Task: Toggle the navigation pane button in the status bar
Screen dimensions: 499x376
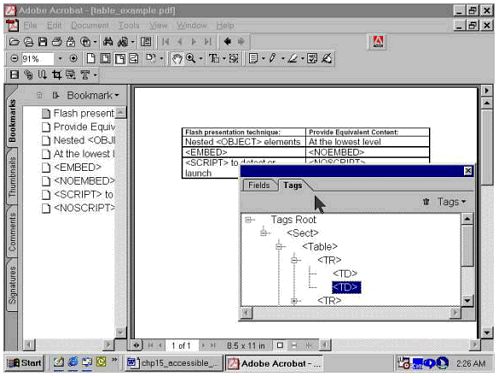Action: (x=136, y=345)
